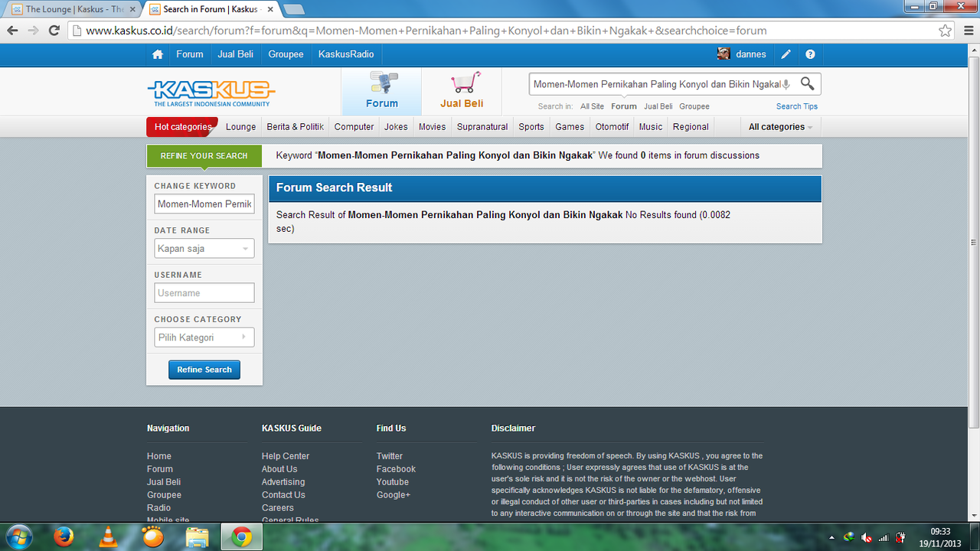Click the network signal tray icon
Screen dimensions: 980x551
click(x=884, y=537)
